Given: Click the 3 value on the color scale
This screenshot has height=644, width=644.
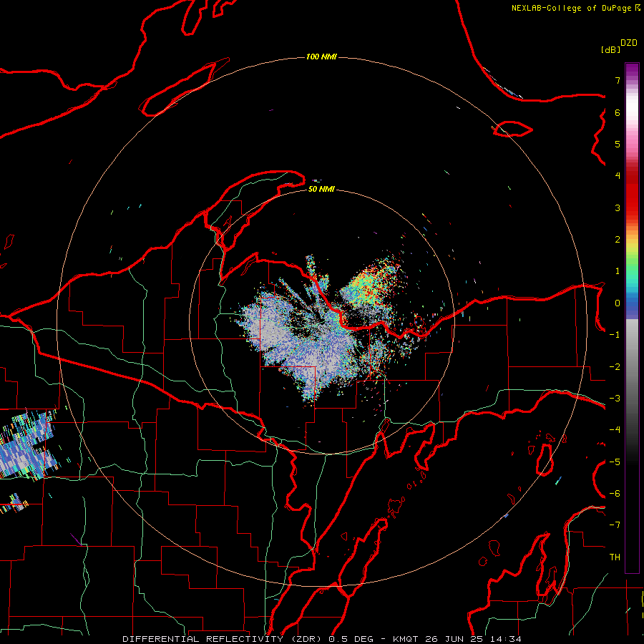Looking at the screenshot, I should 618,208.
